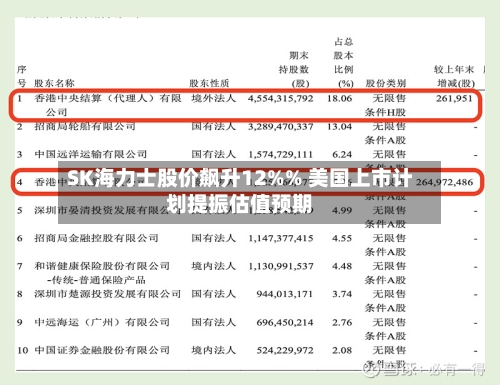The image size is (500, 385).
Task: Click the holdings value 944,013,171
Action: coord(285,294)
